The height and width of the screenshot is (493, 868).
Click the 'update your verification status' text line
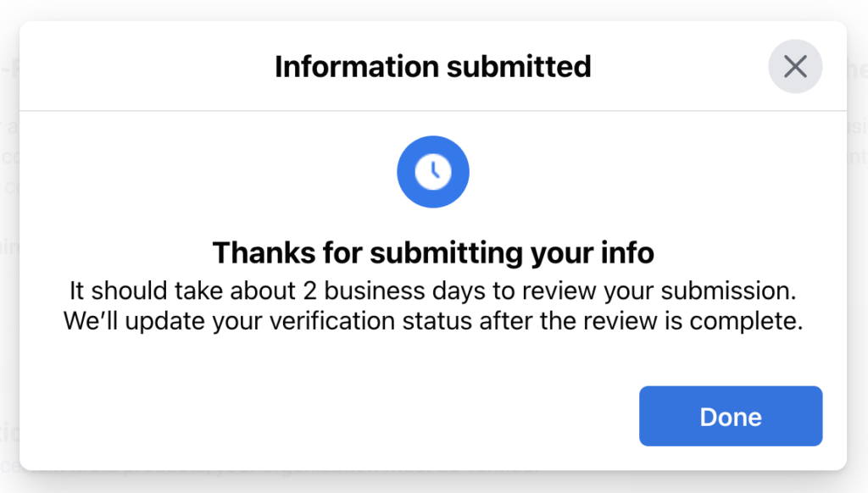coord(433,321)
